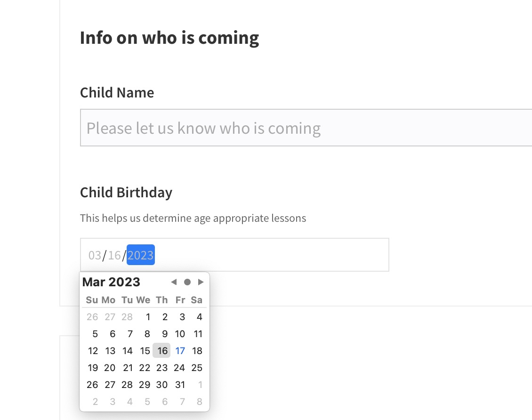Go to next month in calendar

click(x=201, y=282)
